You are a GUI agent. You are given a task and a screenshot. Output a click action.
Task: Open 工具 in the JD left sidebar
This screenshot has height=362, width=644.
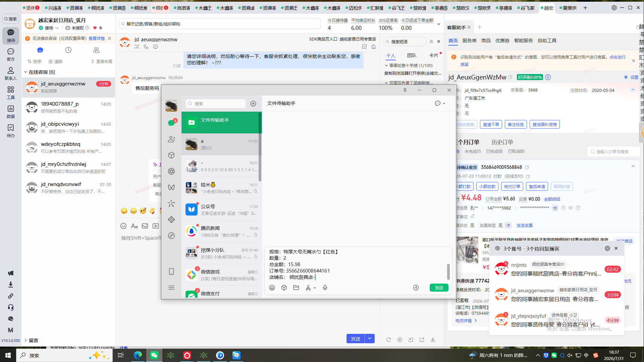pyautogui.click(x=11, y=93)
